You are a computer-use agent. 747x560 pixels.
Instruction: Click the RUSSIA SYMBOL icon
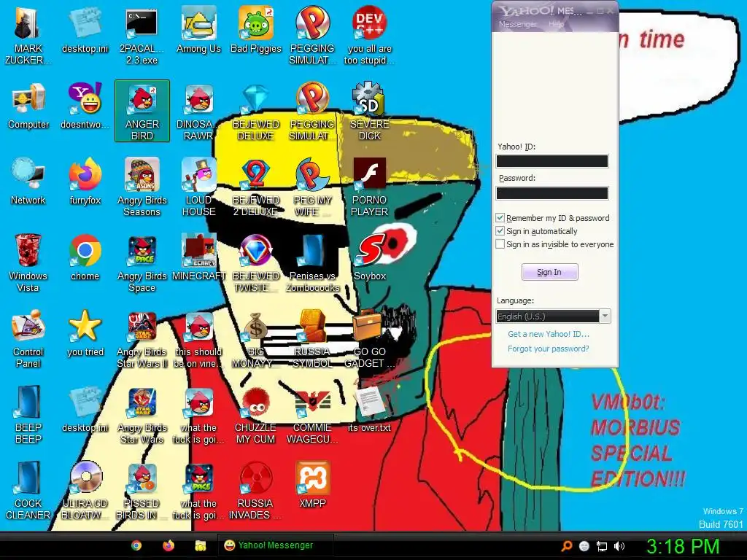tap(312, 338)
